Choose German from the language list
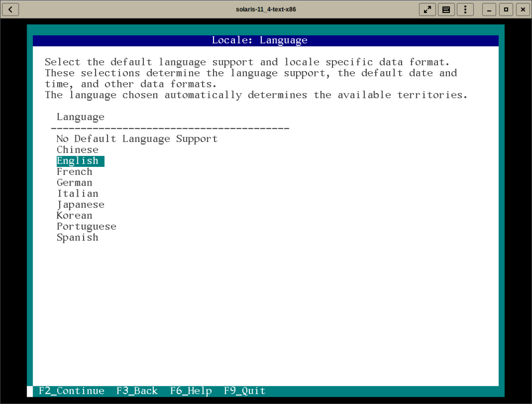Viewport: 532px width, 404px height. point(74,183)
